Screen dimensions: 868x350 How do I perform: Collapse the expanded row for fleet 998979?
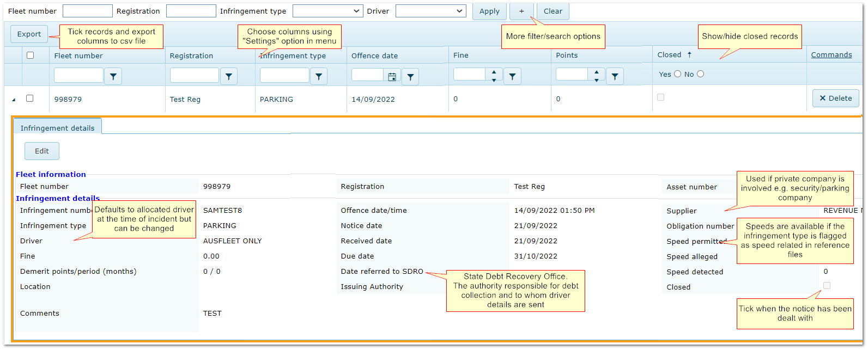point(14,99)
